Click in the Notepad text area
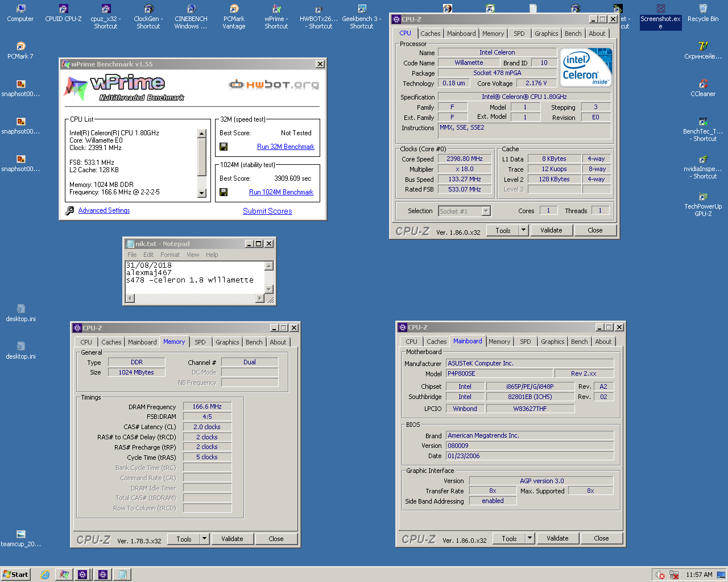Screen dimensions: 728x582 [195, 277]
